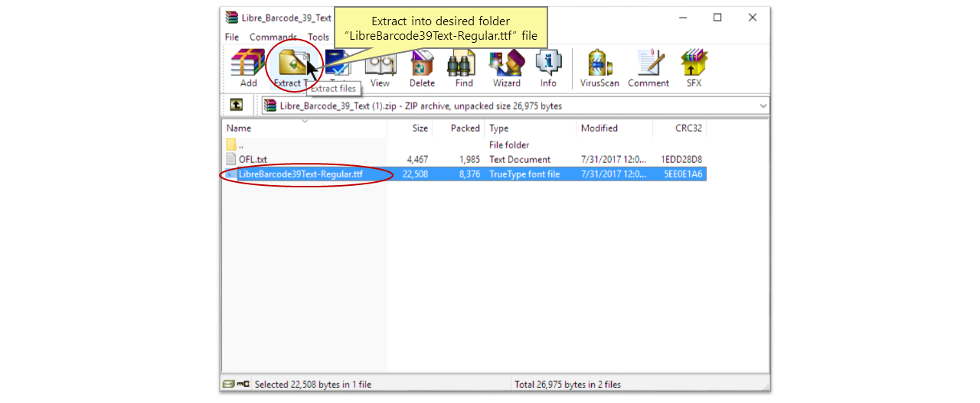Click the WinRAR title bar app icon
Image resolution: width=980 pixels, height=403 pixels.
[x=231, y=17]
